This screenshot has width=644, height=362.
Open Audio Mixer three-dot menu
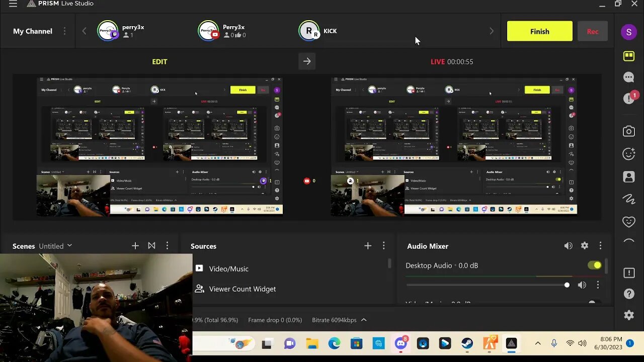600,246
